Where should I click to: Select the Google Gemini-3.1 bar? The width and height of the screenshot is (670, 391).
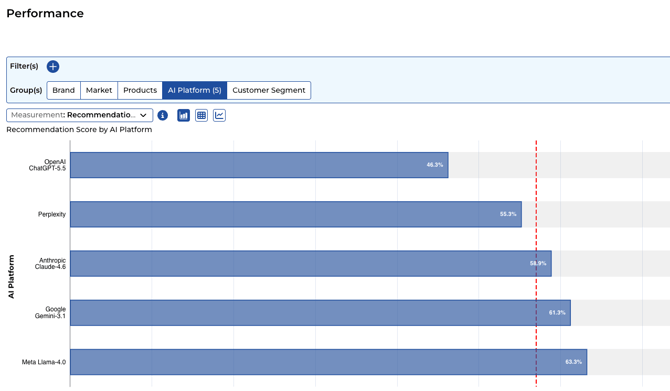click(x=320, y=313)
